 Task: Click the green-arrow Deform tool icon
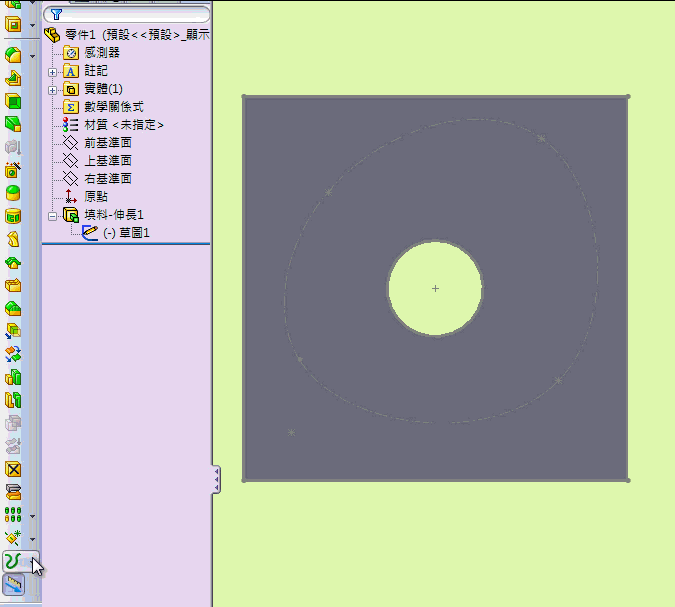(13, 262)
